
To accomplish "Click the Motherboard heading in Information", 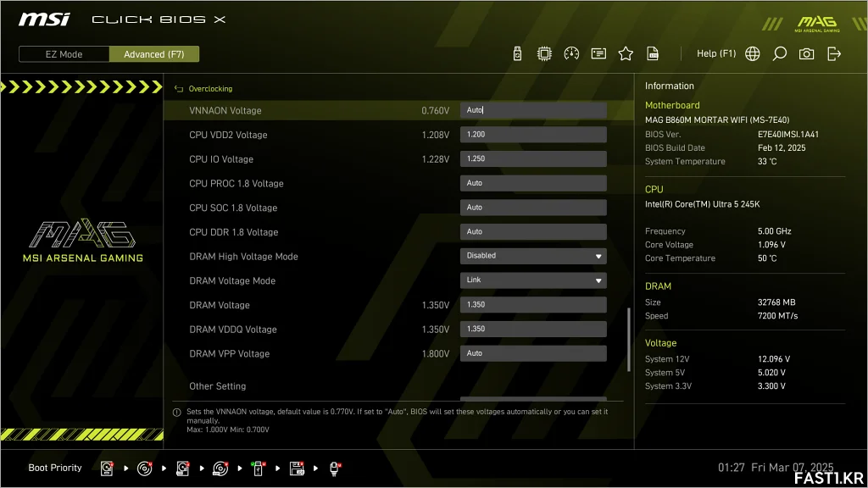I will point(672,105).
